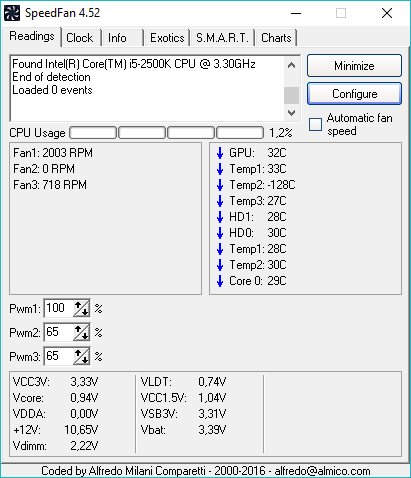Click the arrow icon beside Core 0: 29C

[x=220, y=281]
